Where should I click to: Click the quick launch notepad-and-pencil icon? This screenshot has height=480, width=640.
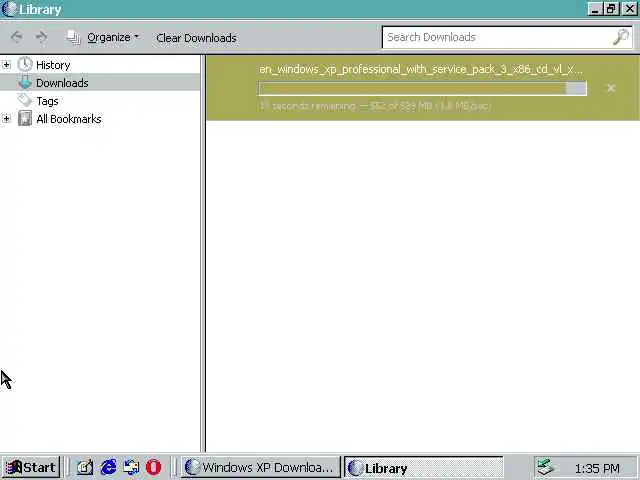coord(85,467)
